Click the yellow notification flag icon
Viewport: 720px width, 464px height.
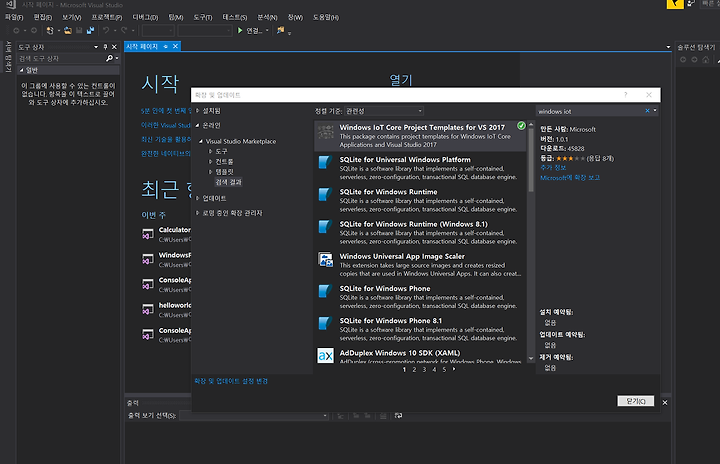tap(675, 4)
